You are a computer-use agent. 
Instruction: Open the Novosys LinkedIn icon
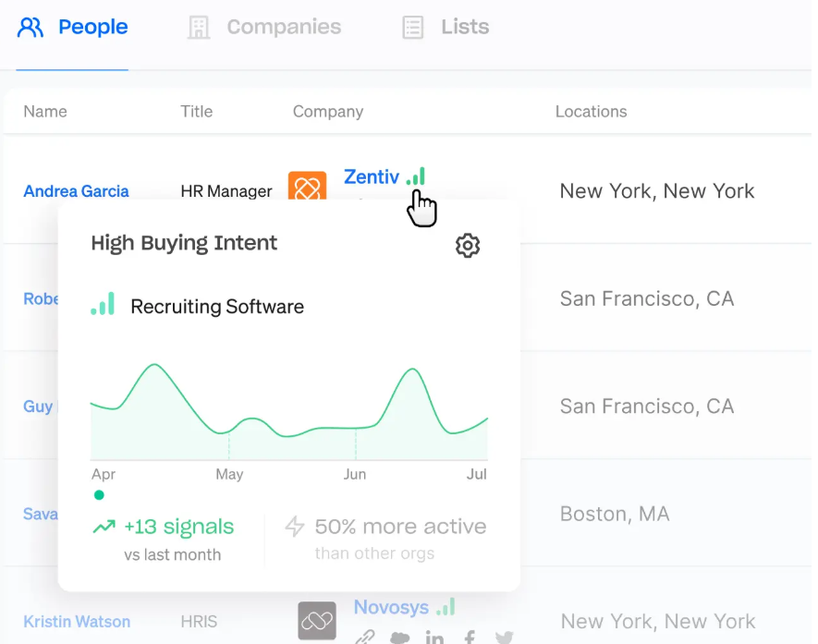pyautogui.click(x=434, y=638)
